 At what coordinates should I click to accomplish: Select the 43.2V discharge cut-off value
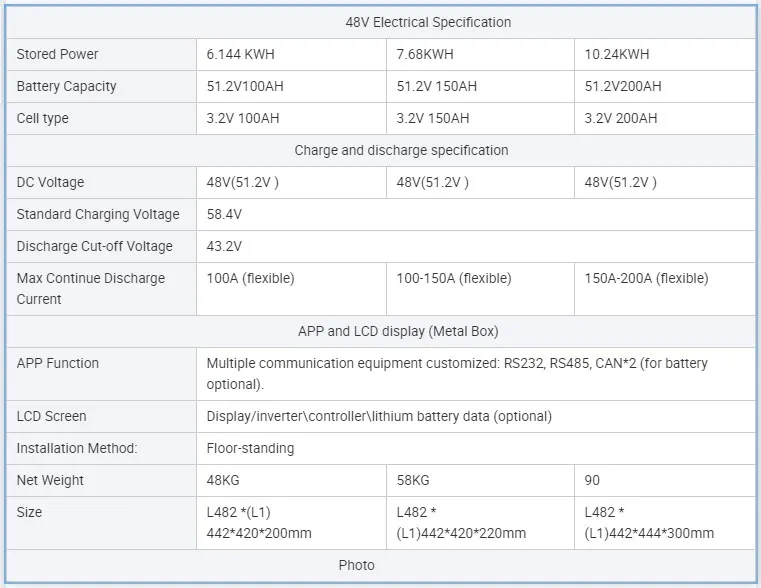(x=224, y=246)
